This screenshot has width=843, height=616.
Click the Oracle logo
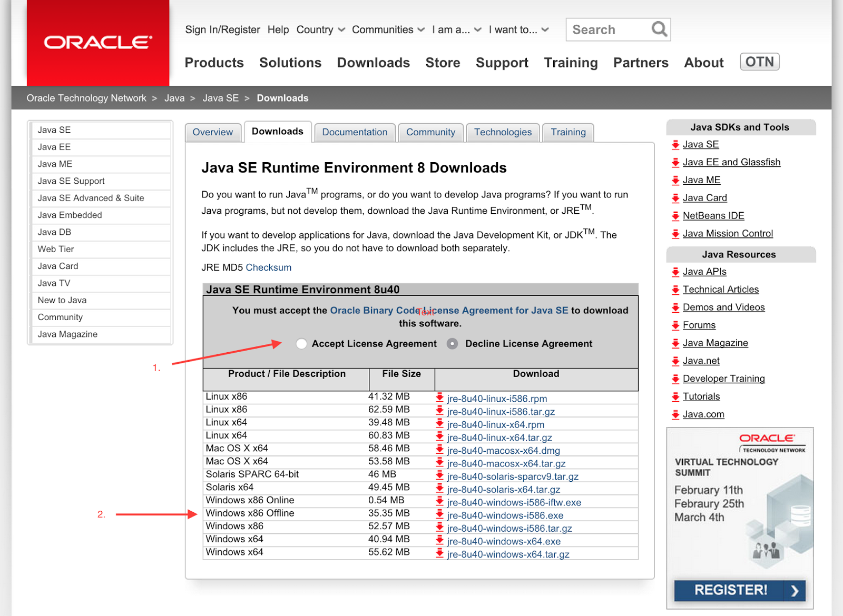coord(97,42)
